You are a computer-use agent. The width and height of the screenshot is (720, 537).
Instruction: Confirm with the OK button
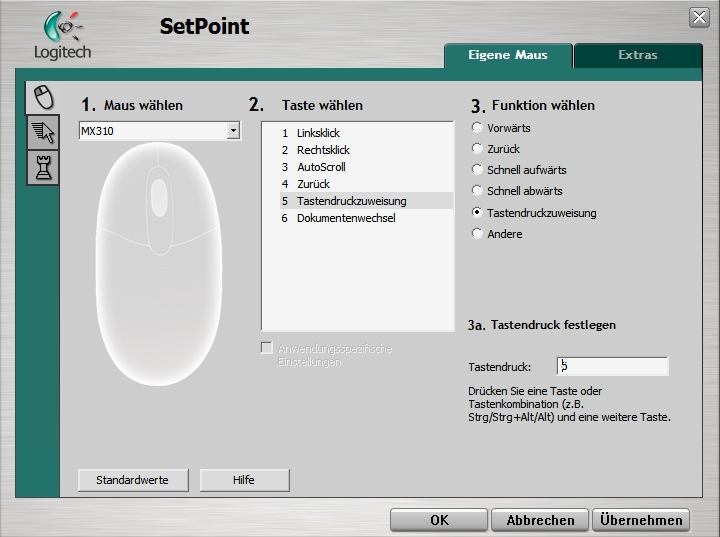pos(439,520)
